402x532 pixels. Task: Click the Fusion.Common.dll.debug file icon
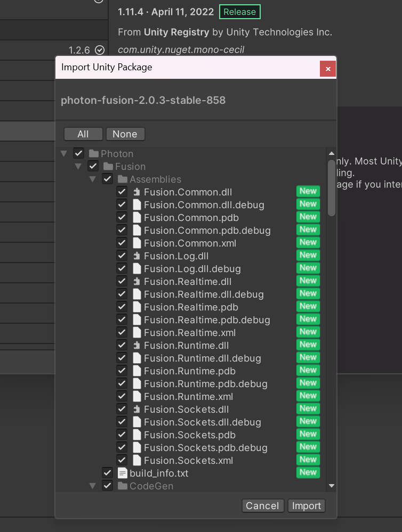point(136,204)
